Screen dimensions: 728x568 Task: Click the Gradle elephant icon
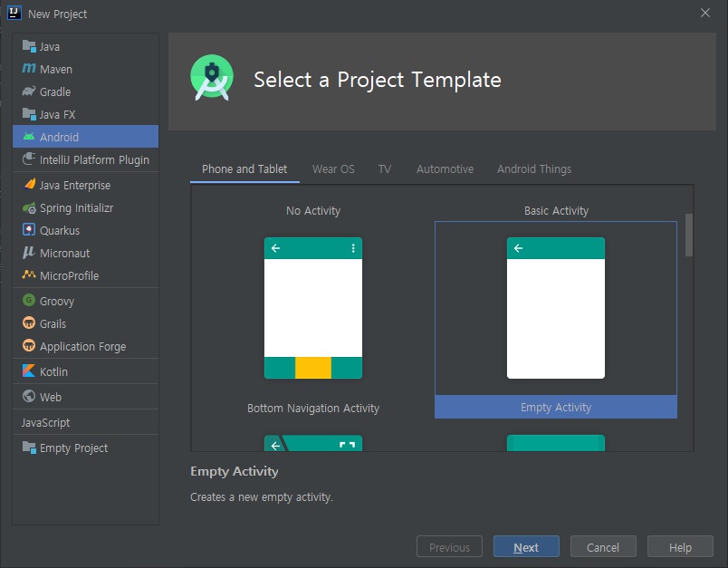[x=29, y=91]
